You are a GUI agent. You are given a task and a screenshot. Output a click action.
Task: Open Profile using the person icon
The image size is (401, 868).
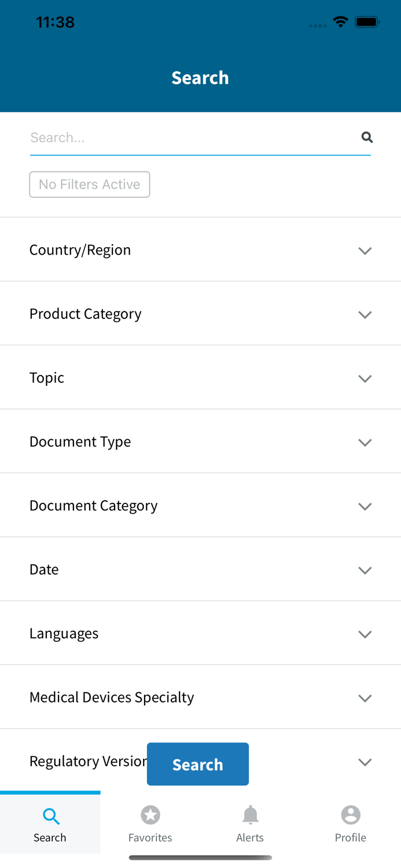(351, 815)
